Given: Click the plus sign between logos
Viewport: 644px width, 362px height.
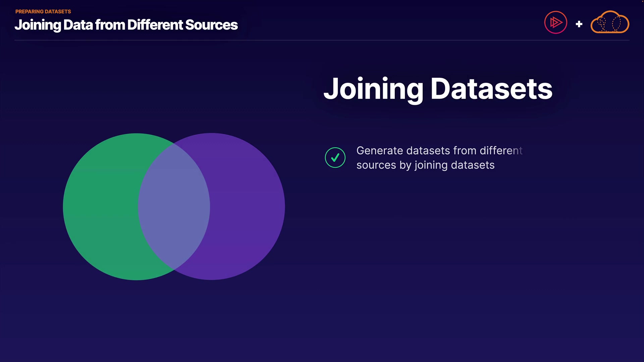Looking at the screenshot, I should [579, 24].
